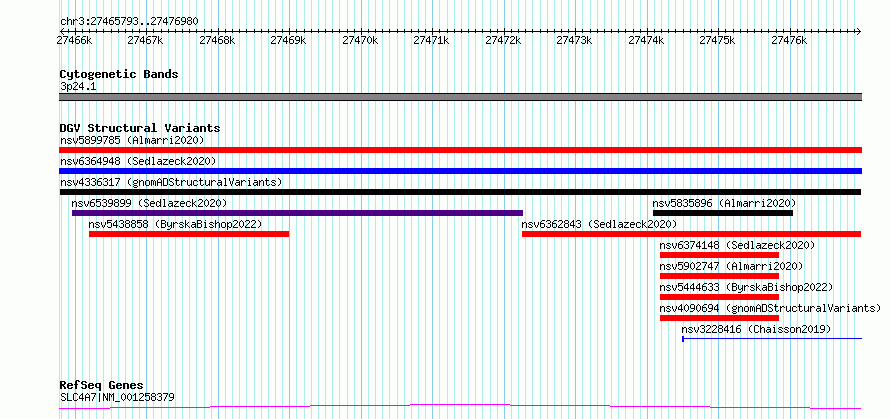Click the nsv3228416 (Chaisson2019) label
Viewport: 890px width, 419px height.
coord(756,329)
